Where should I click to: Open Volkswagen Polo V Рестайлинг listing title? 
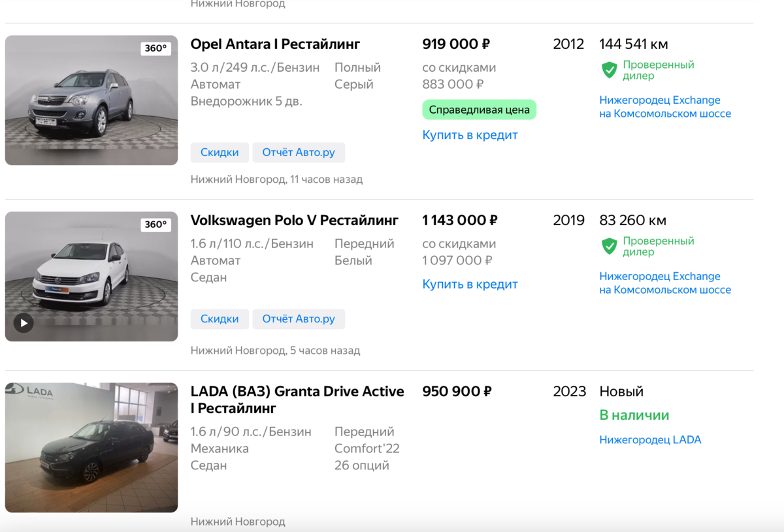click(x=294, y=221)
